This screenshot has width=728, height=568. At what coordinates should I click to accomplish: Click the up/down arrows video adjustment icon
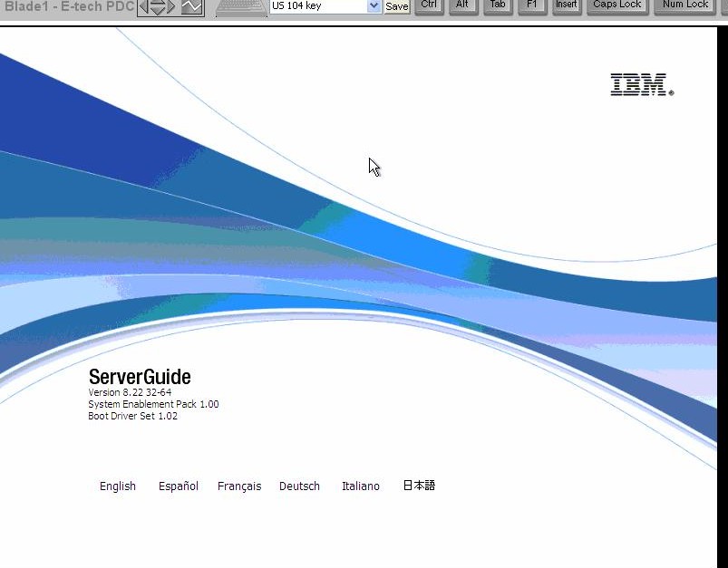[x=158, y=6]
